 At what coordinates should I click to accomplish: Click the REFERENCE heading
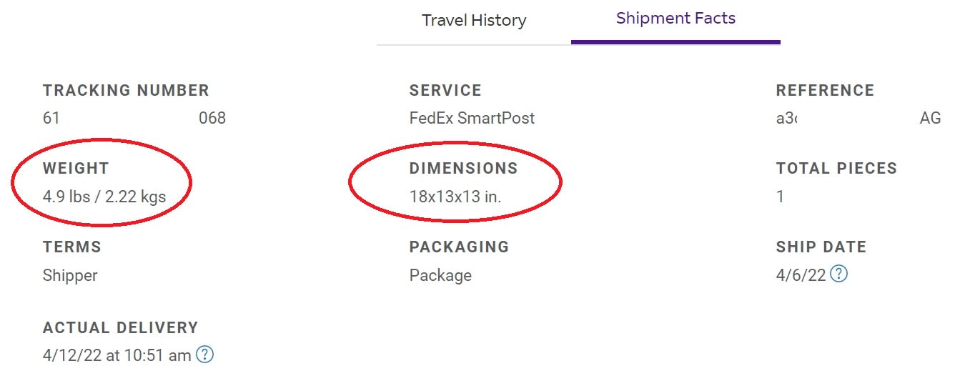(825, 91)
